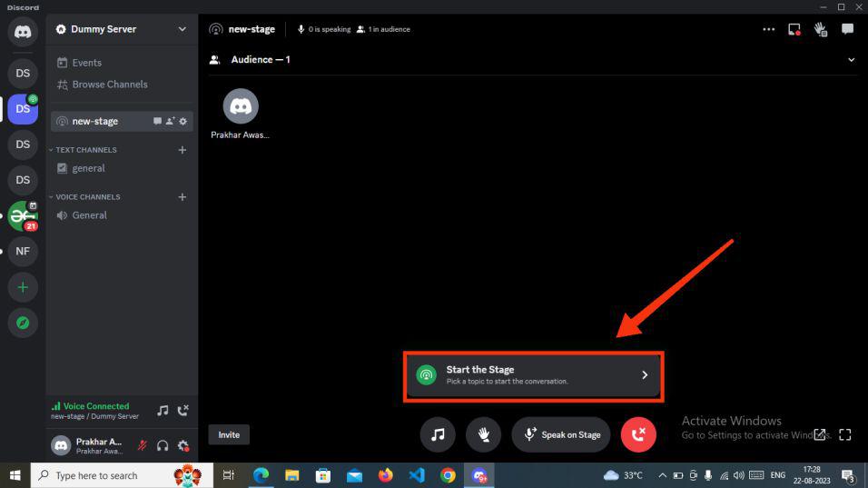Click inside Windows taskbar search box
Viewport: 868px width, 488px height.
tap(122, 475)
